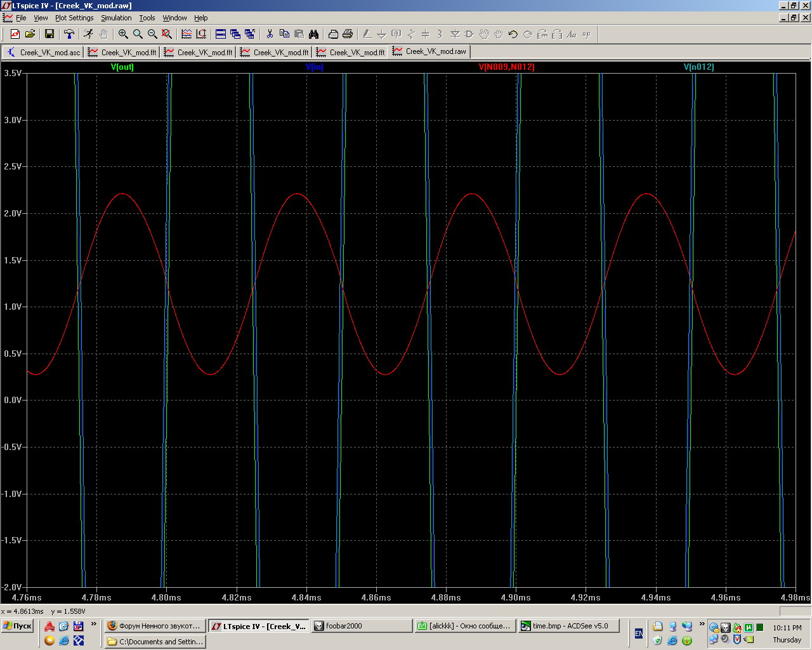Switch to the Firefox forum taskbar button

coord(155,626)
